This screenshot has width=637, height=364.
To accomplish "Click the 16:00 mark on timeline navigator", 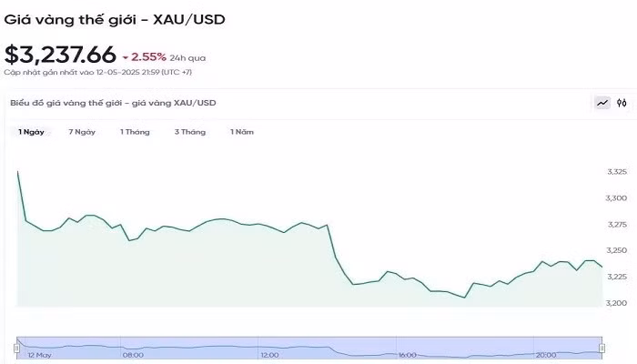I will (407, 355).
